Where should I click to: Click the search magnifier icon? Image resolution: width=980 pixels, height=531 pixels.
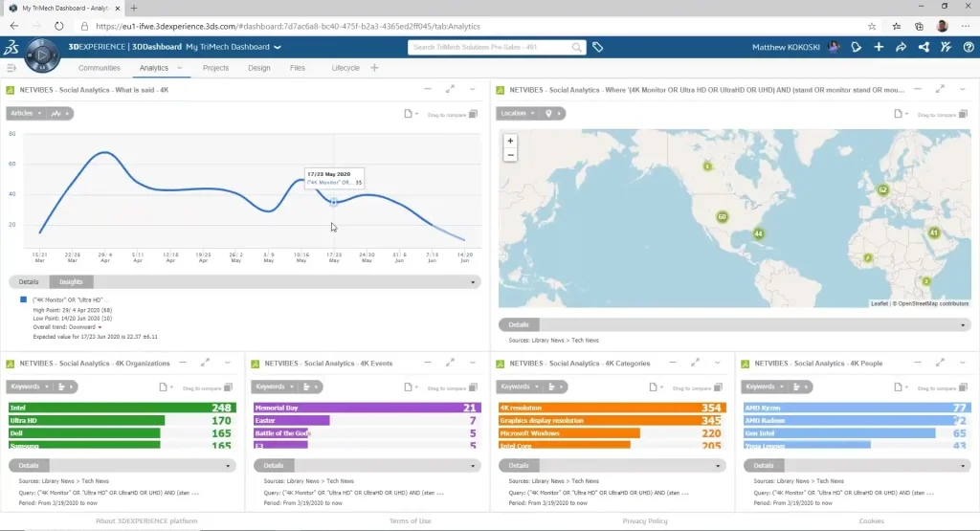576,47
